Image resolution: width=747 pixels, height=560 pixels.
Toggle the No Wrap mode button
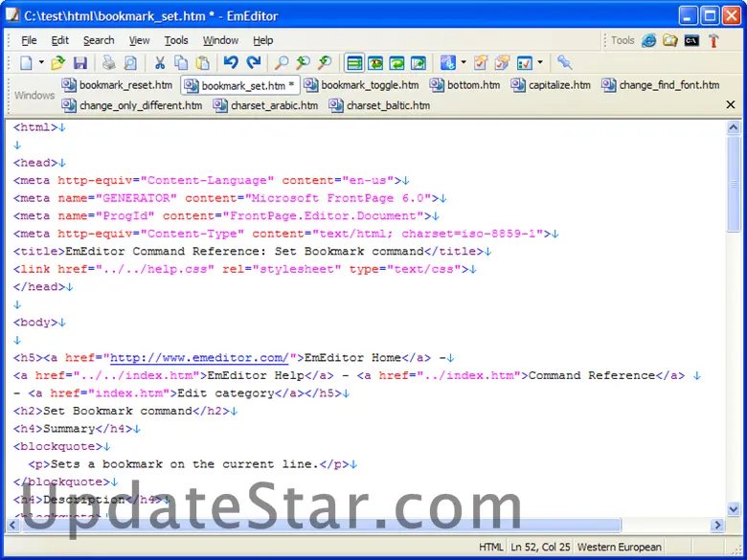(x=354, y=63)
